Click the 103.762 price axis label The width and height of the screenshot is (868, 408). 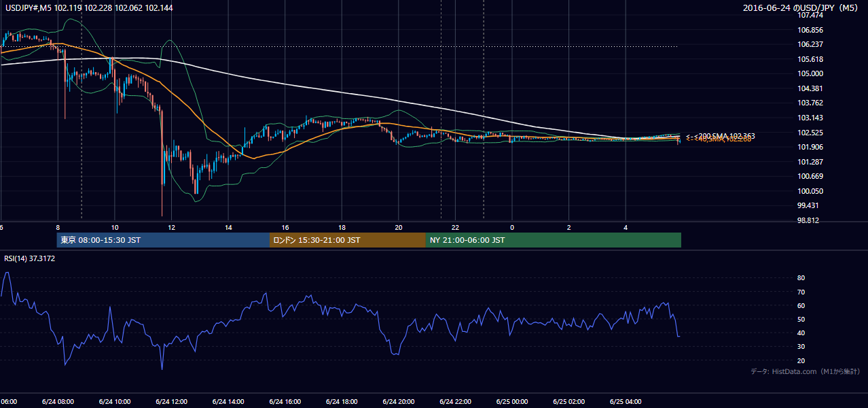point(810,103)
